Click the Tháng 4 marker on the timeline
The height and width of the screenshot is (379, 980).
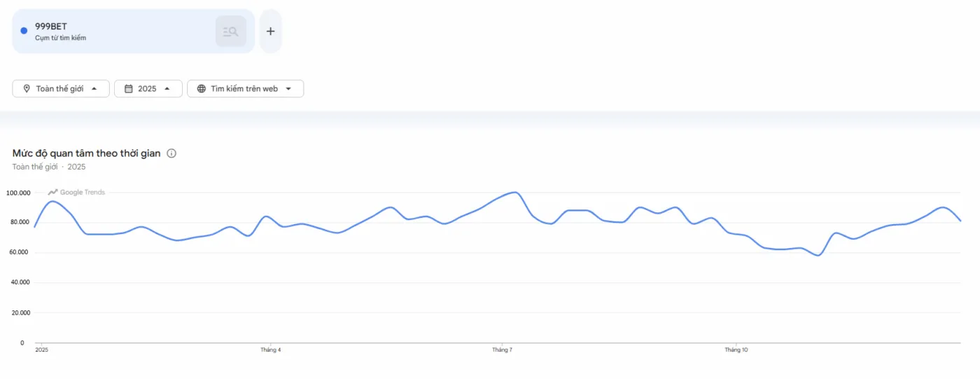270,350
